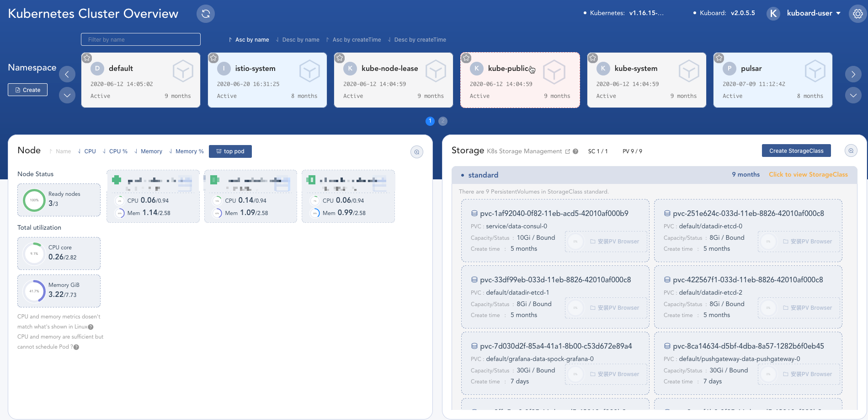
Task: Click Ready nodes 100% progress ring
Action: 34,200
